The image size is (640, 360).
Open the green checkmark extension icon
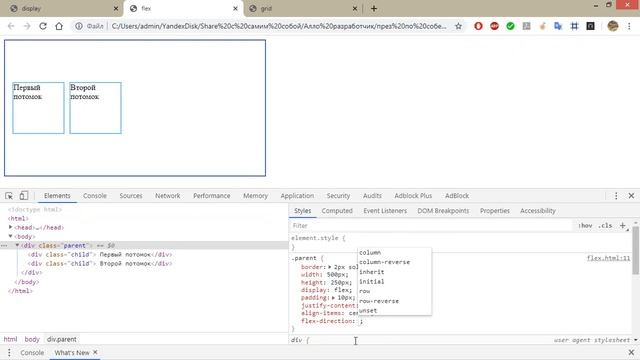pos(510,26)
